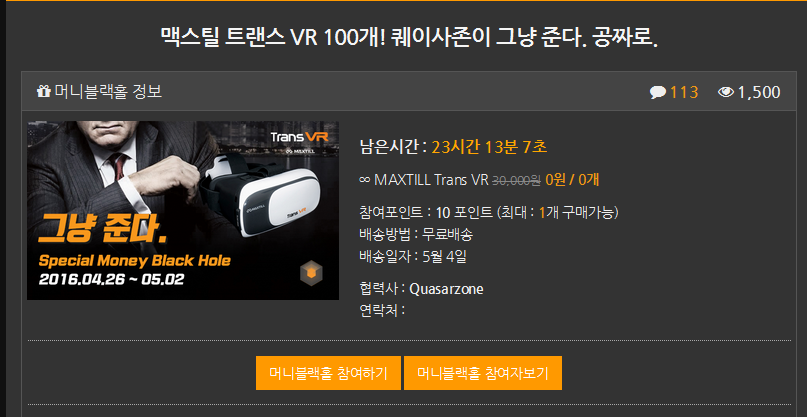Click the infinity symbol before MAXTILL
Screen dimensions: 807x417
pyautogui.click(x=364, y=180)
